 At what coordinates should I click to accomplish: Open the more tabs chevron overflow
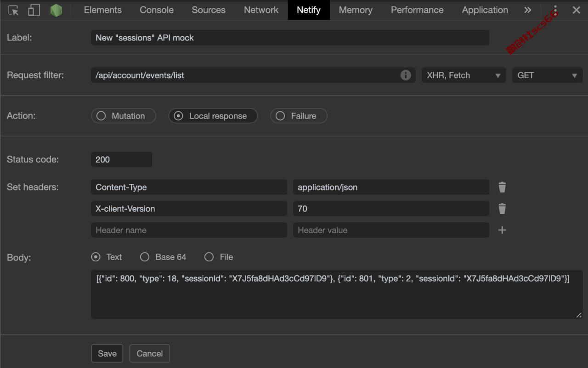(x=528, y=10)
